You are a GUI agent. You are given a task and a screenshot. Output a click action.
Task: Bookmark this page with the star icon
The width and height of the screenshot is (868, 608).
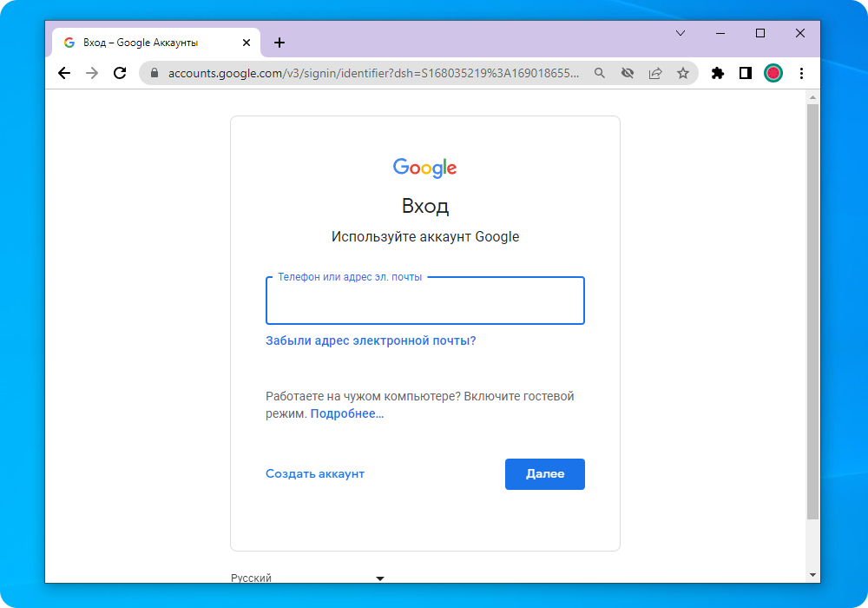click(x=683, y=73)
